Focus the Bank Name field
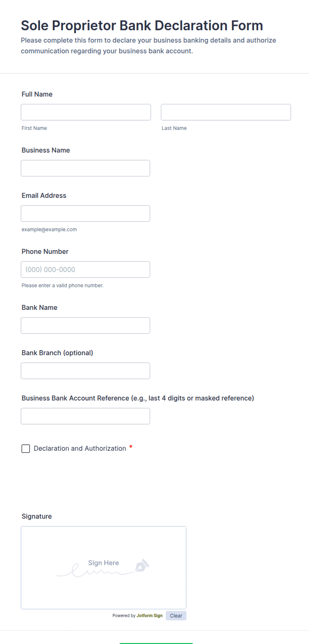Screen dimensions: 309x644 click(x=85, y=325)
